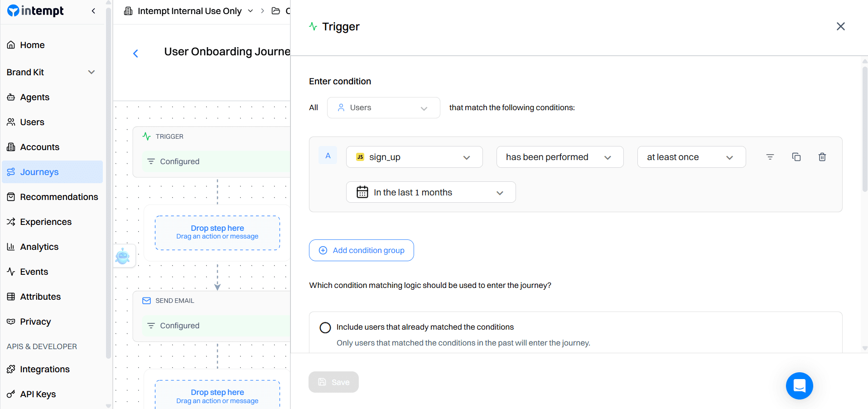This screenshot has height=409, width=868.
Task: Select Include users that already matched conditions
Action: 325,327
